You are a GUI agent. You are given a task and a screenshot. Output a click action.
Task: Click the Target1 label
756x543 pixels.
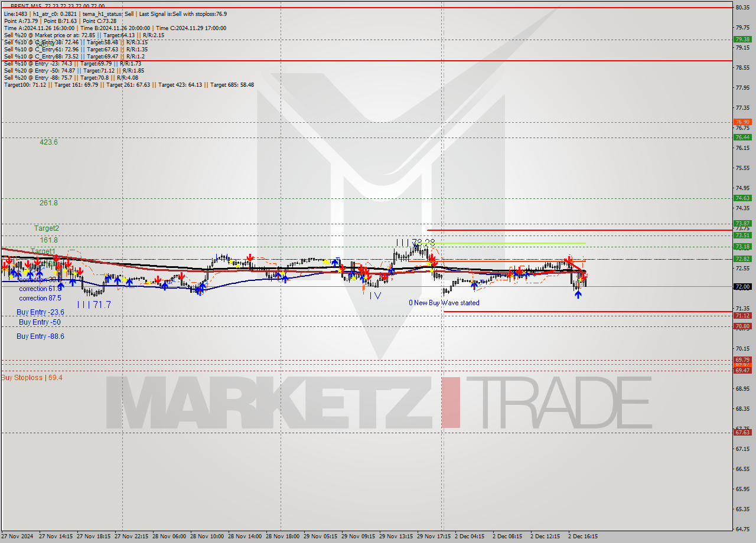coord(43,251)
